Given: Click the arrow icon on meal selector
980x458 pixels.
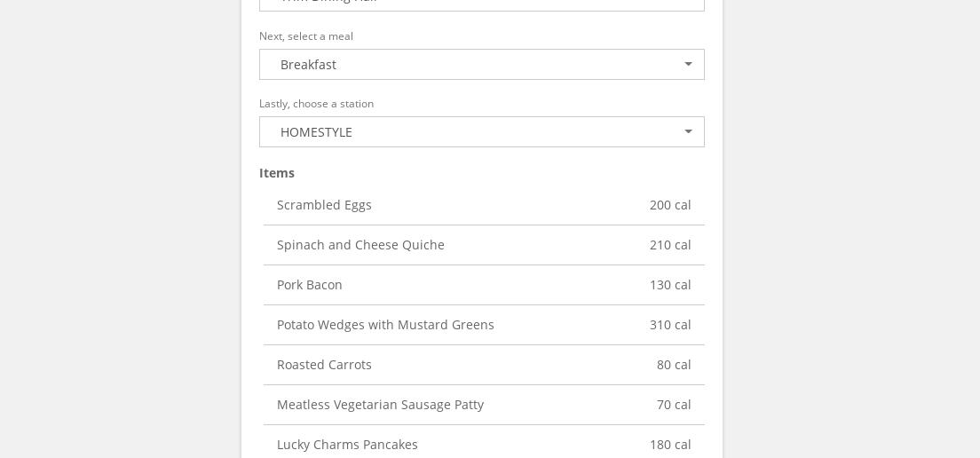Looking at the screenshot, I should point(688,65).
